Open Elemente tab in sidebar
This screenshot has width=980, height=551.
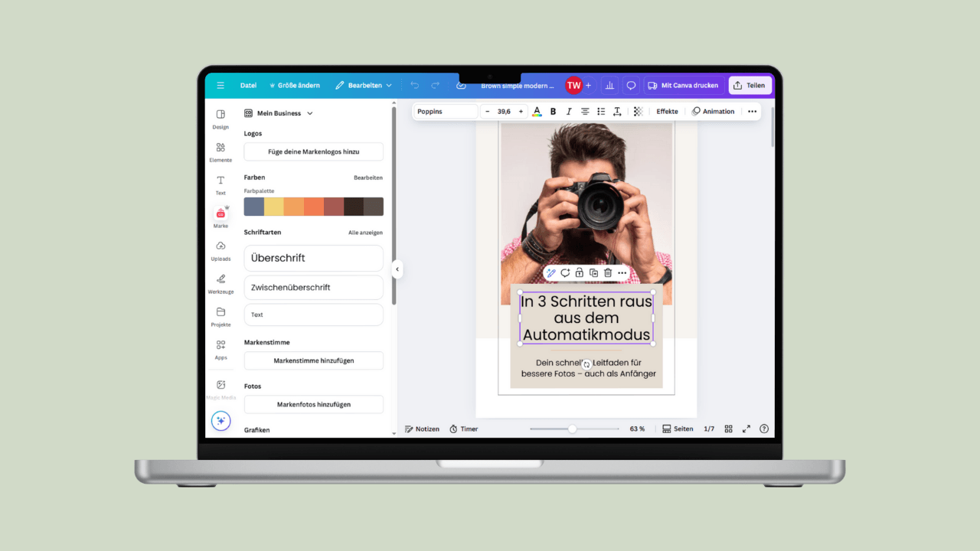point(220,152)
